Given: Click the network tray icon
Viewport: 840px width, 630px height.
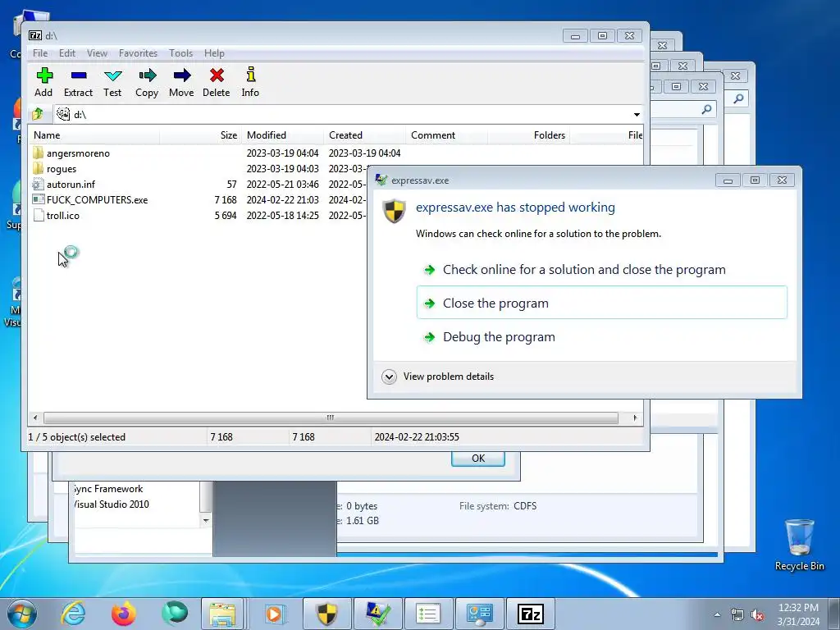Looking at the screenshot, I should (737, 614).
